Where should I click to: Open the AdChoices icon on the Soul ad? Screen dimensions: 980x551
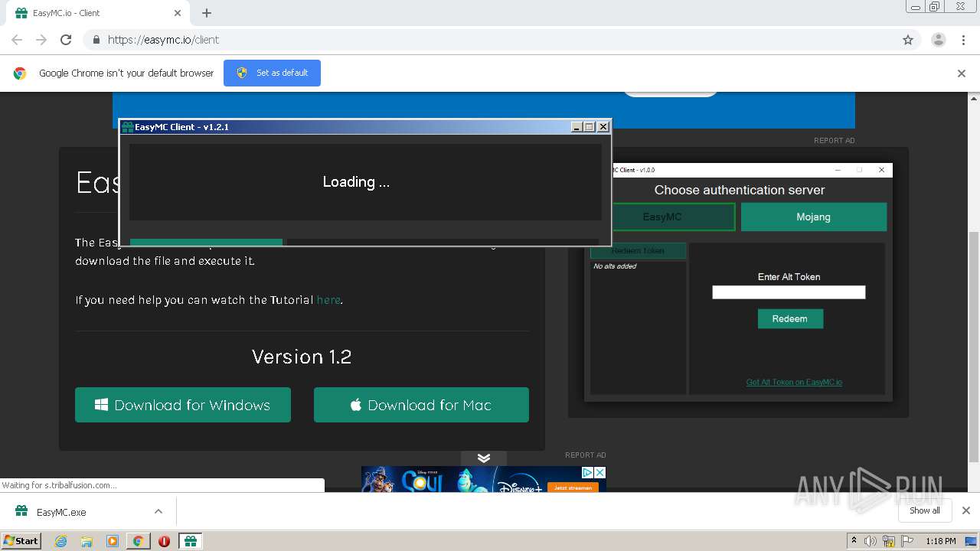[588, 472]
